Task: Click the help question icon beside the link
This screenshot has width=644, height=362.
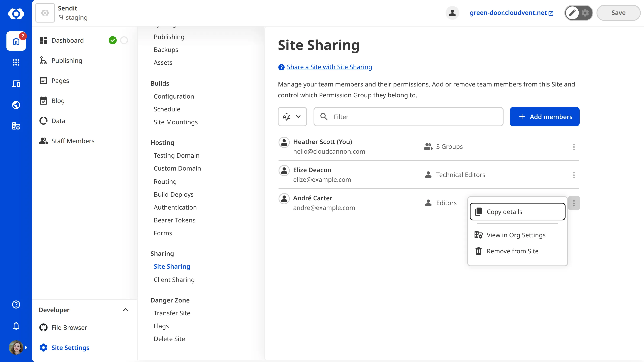Action: tap(281, 67)
